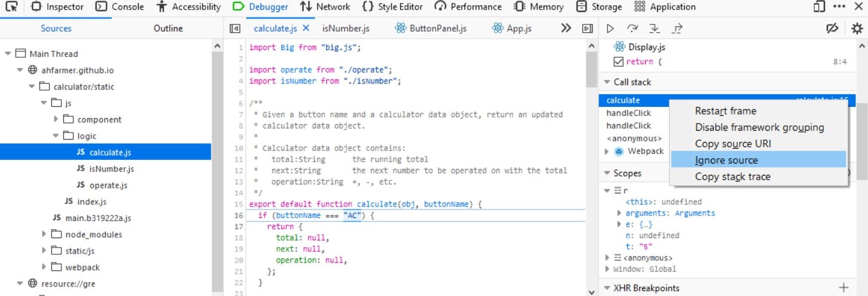Image resolution: width=868 pixels, height=296 pixels.
Task: Expand the Window: Global scope
Action: tap(608, 269)
